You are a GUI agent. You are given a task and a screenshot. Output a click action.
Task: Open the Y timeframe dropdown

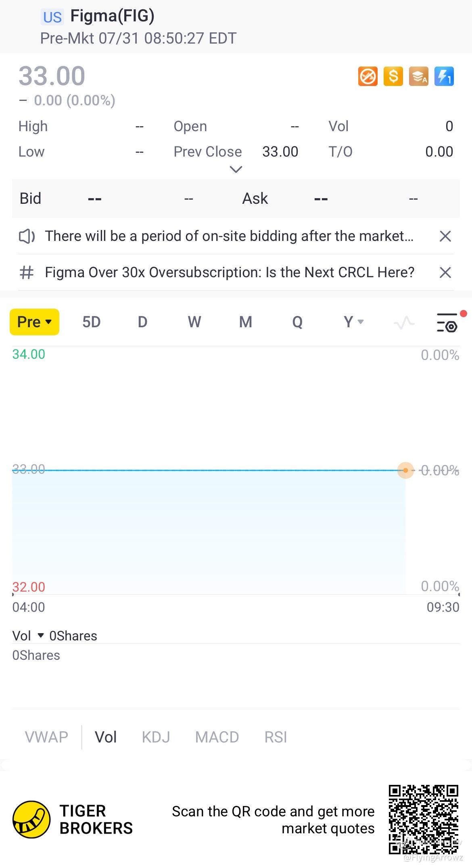(x=353, y=322)
